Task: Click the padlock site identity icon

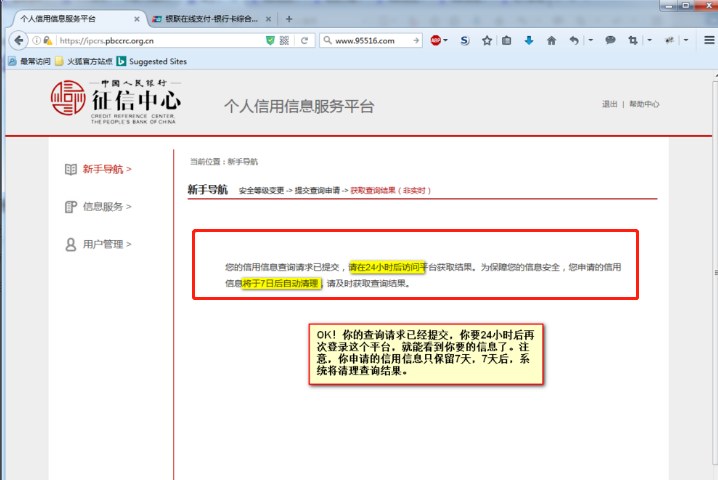Action: [49, 41]
